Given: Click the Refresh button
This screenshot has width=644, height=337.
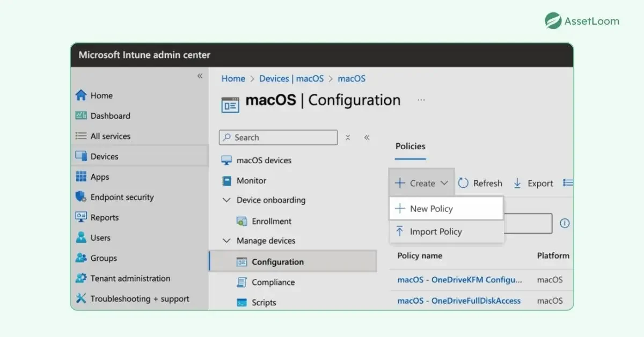Looking at the screenshot, I should tap(480, 183).
